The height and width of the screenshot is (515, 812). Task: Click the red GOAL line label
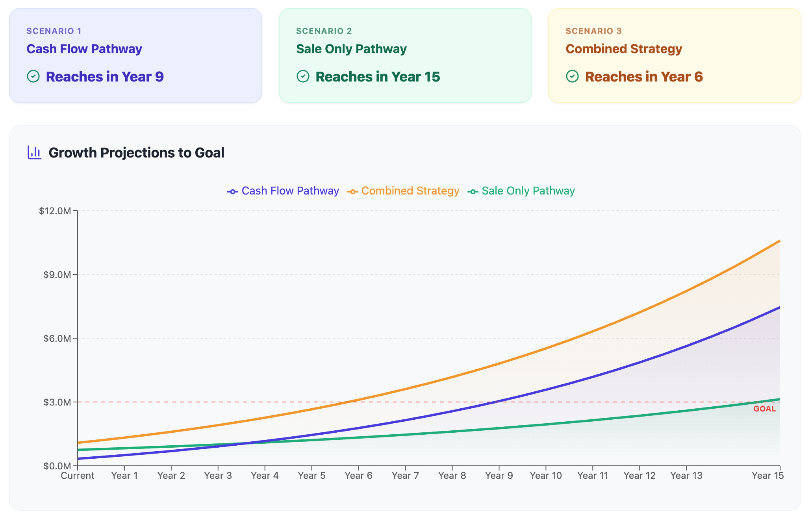pos(764,409)
